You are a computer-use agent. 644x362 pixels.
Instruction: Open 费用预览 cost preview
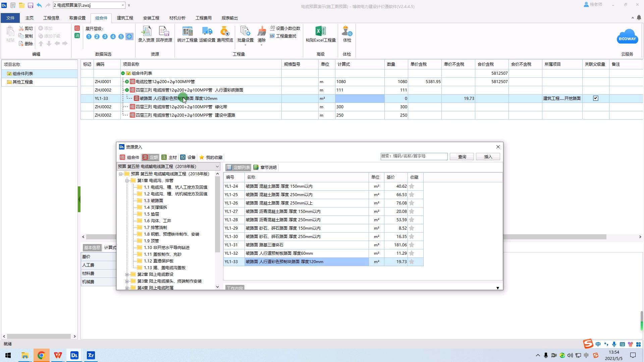(225, 34)
